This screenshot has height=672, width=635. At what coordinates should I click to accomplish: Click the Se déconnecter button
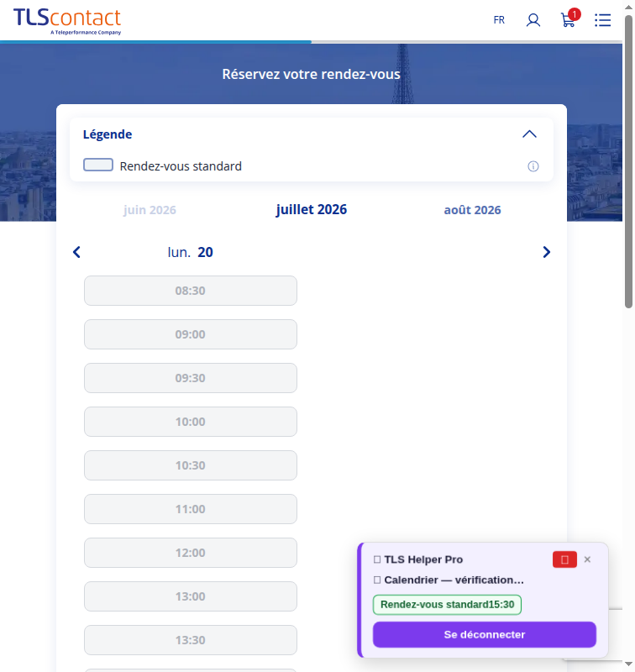(484, 634)
